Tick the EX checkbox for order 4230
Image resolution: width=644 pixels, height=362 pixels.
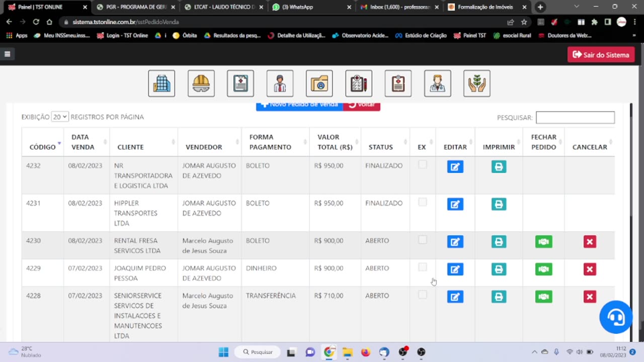423,240
